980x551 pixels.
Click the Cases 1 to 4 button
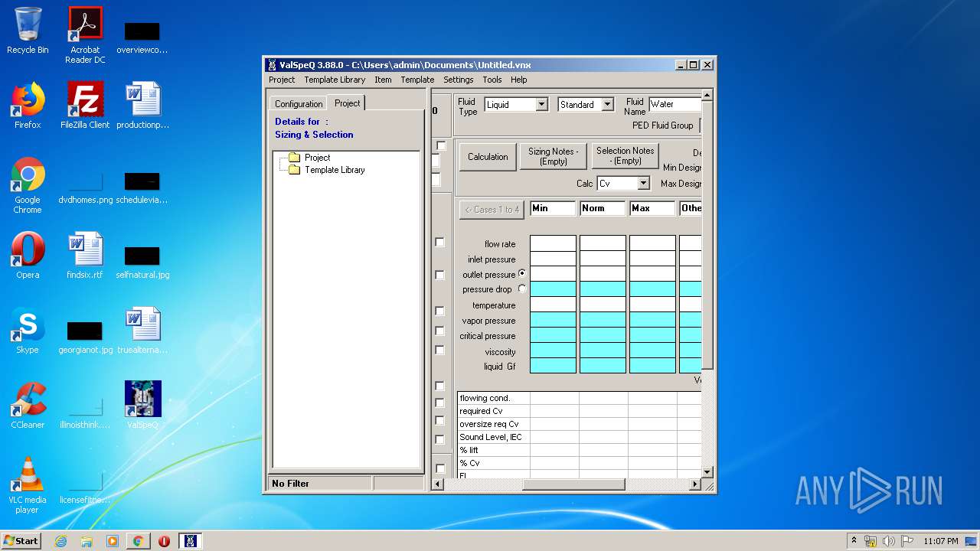[x=492, y=210]
